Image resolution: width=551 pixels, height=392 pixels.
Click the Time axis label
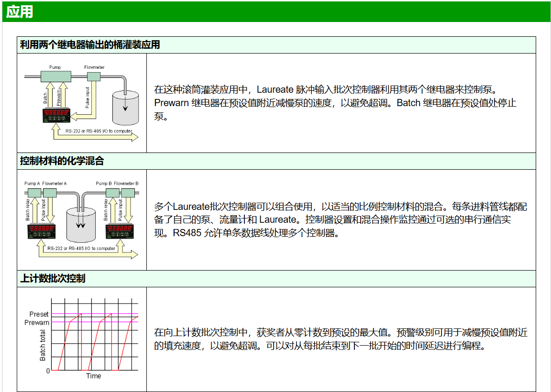(93, 376)
